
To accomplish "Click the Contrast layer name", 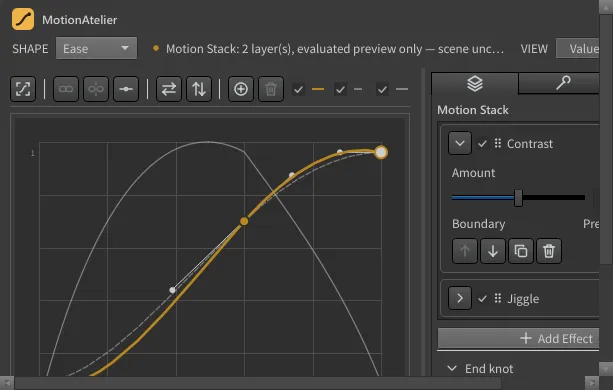I will pyautogui.click(x=530, y=144).
